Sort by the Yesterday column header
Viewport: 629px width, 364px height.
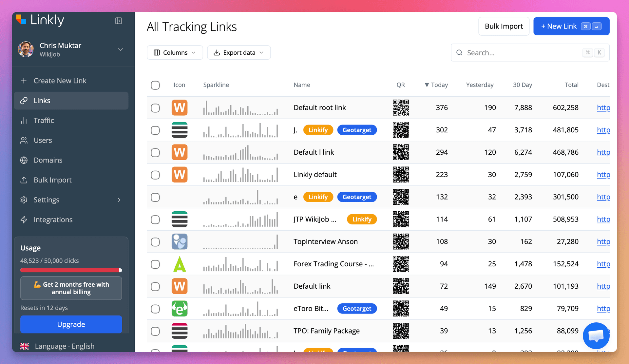(480, 85)
